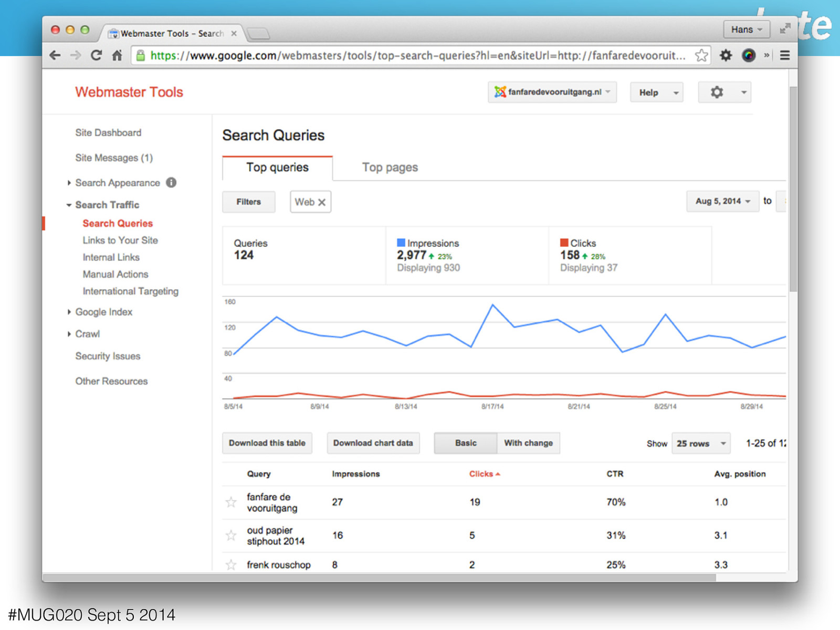Click the Joomla favicon beside the site name
The width and height of the screenshot is (840, 630).
pos(500,92)
